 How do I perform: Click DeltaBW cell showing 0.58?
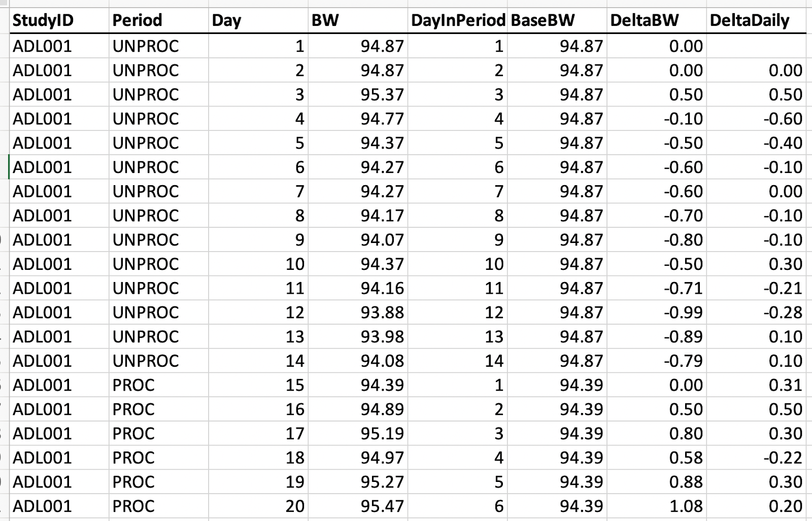pos(657,458)
